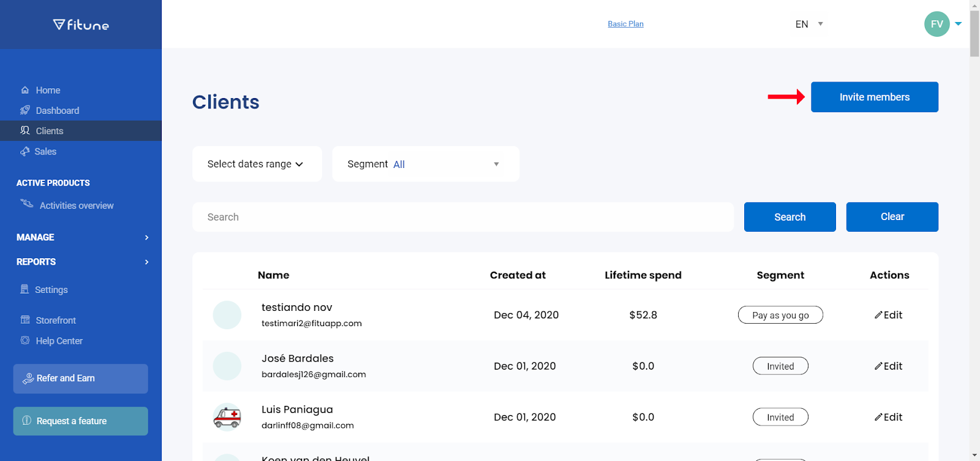Click the Settings icon in sidebar
The width and height of the screenshot is (980, 461).
(x=24, y=289)
